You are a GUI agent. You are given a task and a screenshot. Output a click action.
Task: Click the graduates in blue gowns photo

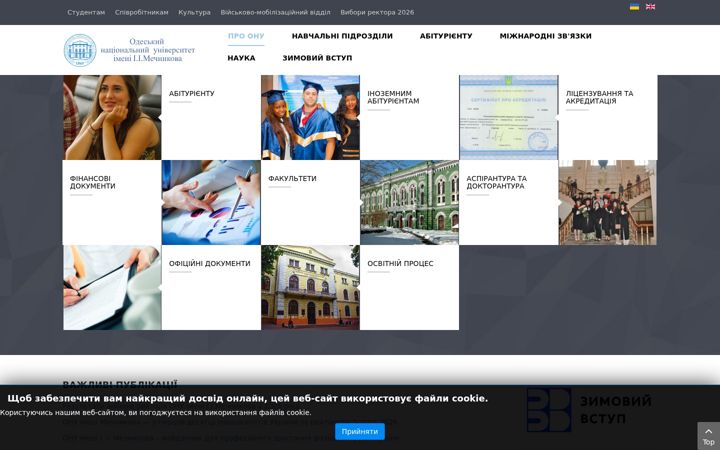310,118
